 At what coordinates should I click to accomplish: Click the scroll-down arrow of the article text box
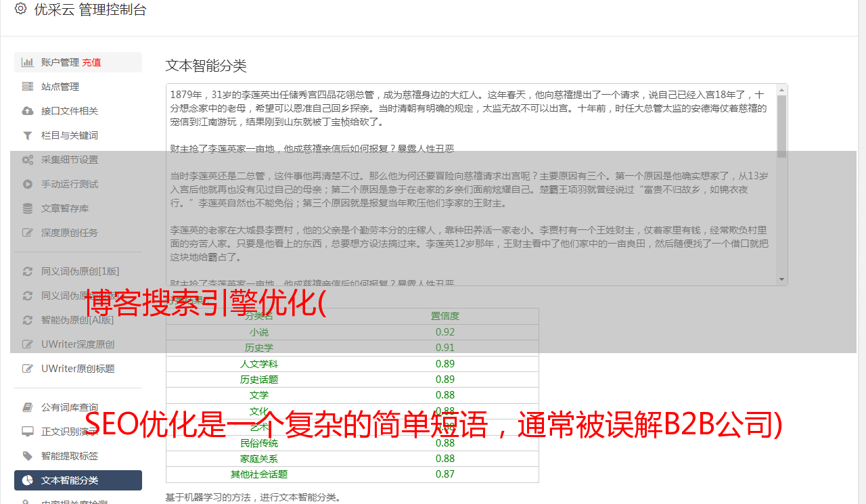coord(782,279)
